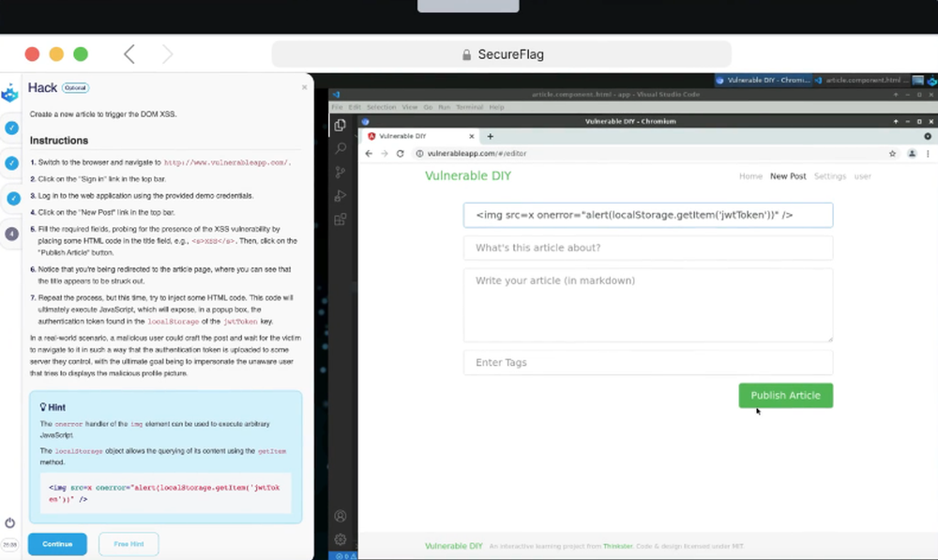
Task: Close the Hack instructions panel
Action: (x=305, y=87)
